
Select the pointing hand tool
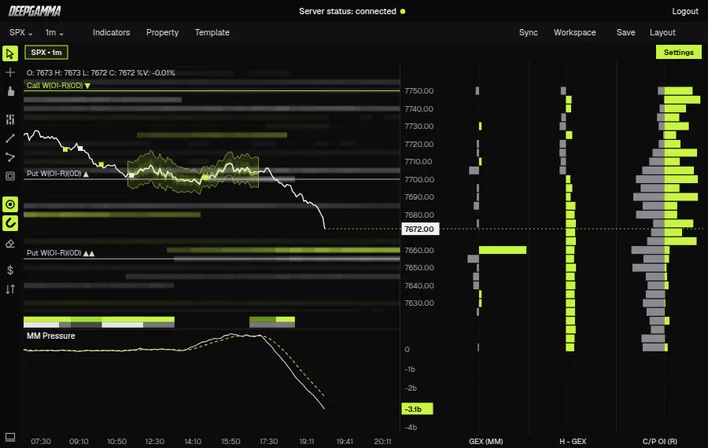tap(10, 91)
